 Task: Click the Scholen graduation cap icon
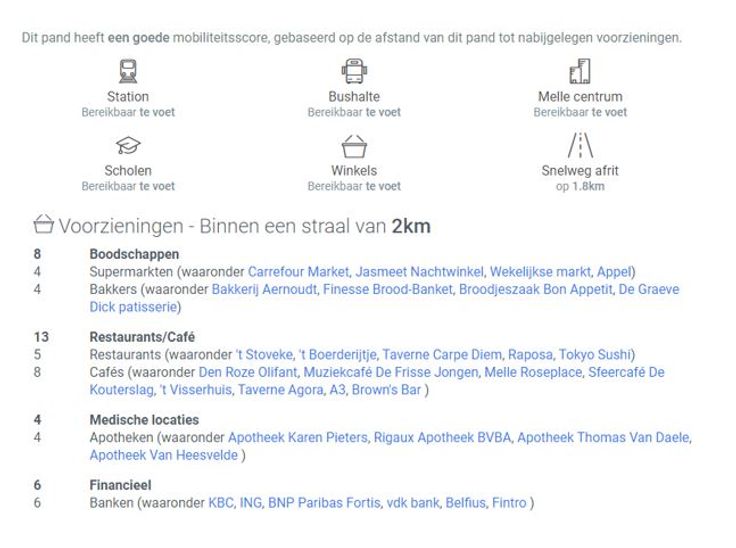pos(128,146)
